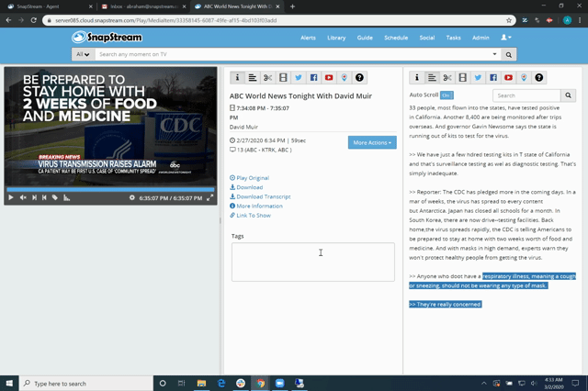Play the video in the player
This screenshot has height=391, width=588.
coord(11,197)
